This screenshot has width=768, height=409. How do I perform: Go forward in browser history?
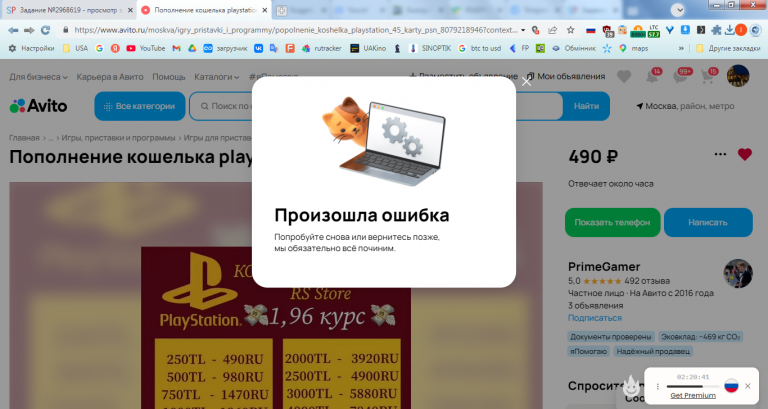pos(29,30)
